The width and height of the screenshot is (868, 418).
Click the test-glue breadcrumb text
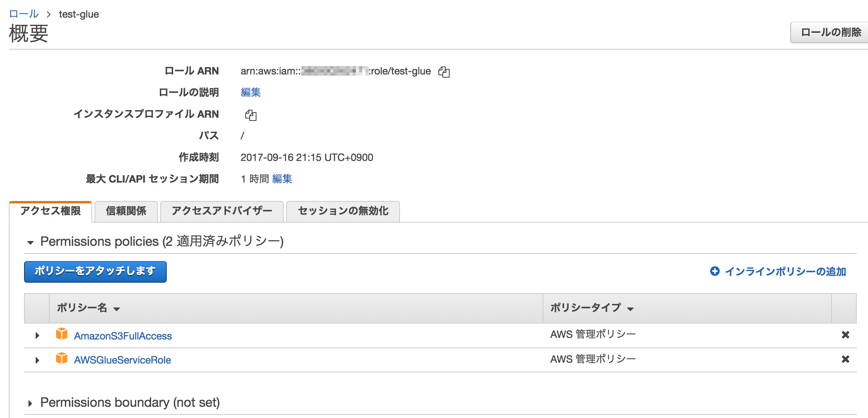click(79, 14)
